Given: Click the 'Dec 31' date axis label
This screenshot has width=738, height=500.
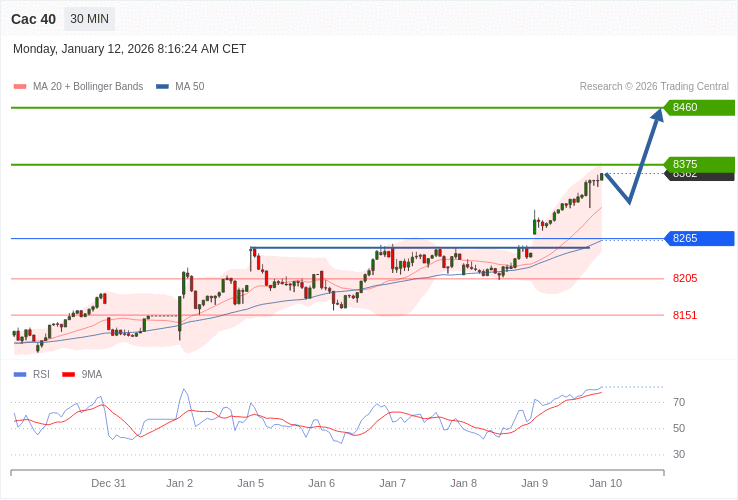Looking at the screenshot, I should pyautogui.click(x=109, y=483).
